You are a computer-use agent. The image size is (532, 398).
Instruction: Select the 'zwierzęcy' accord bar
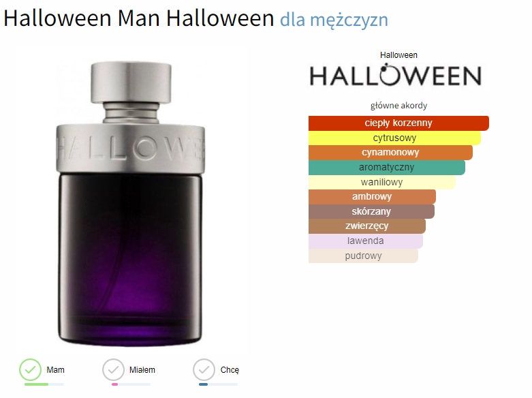[x=367, y=226]
